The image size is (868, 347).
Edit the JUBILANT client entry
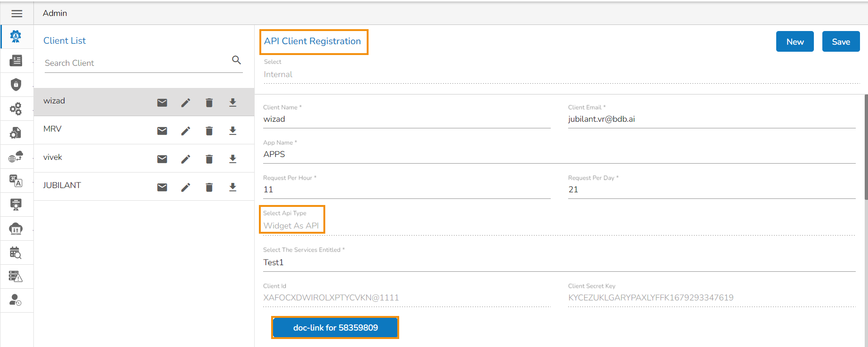(x=186, y=187)
